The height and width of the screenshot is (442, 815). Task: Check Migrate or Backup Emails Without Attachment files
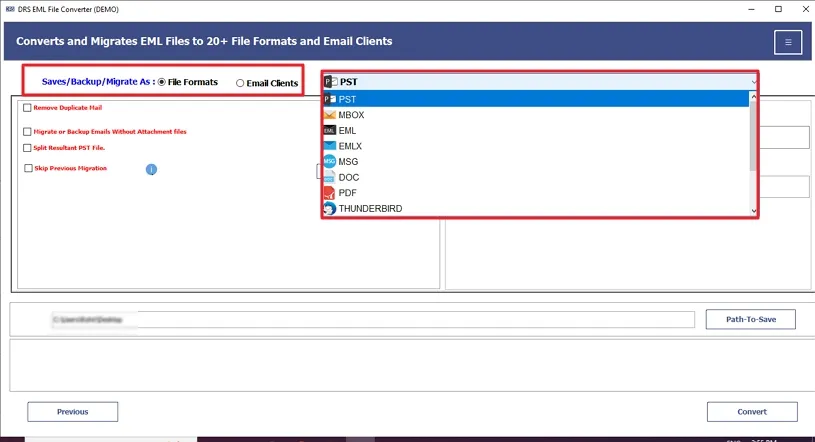click(27, 132)
